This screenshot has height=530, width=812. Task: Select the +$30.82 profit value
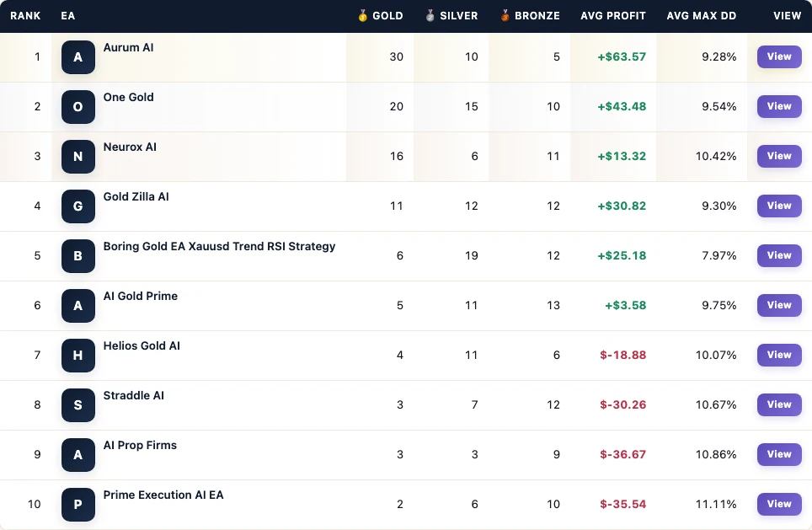point(622,206)
